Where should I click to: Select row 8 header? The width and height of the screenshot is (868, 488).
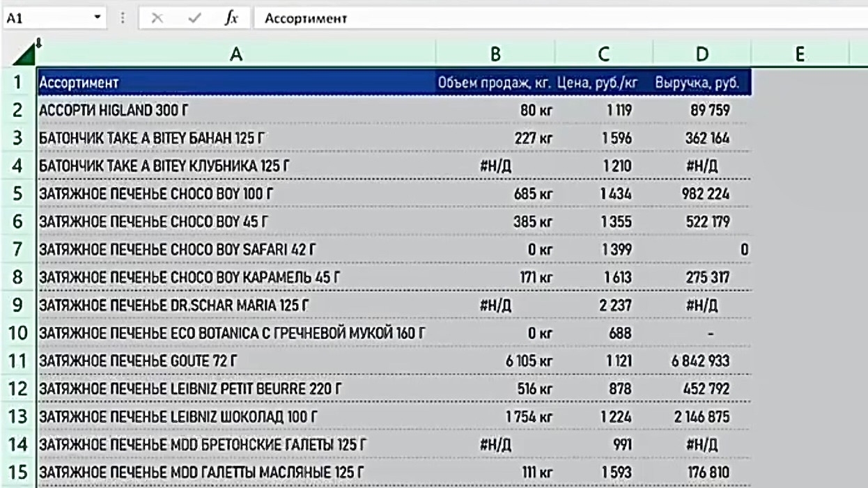tap(18, 277)
